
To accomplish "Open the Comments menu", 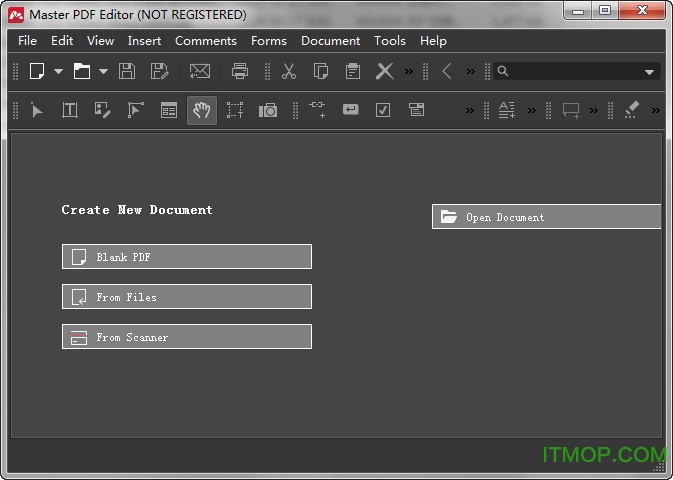I will [x=206, y=41].
